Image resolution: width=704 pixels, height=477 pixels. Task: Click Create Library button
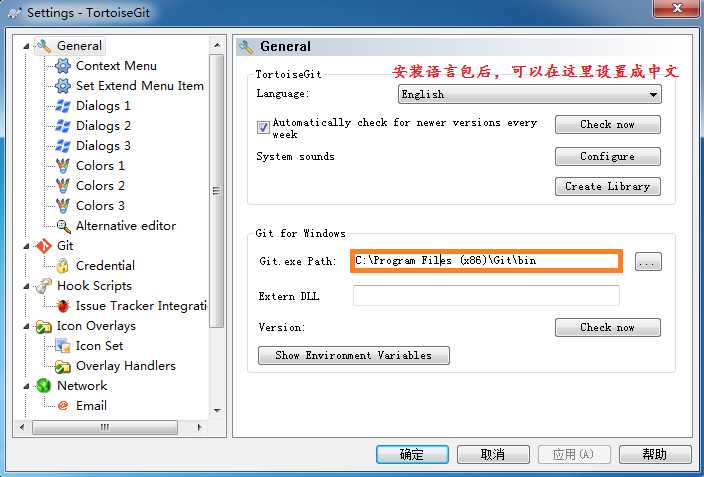(607, 186)
